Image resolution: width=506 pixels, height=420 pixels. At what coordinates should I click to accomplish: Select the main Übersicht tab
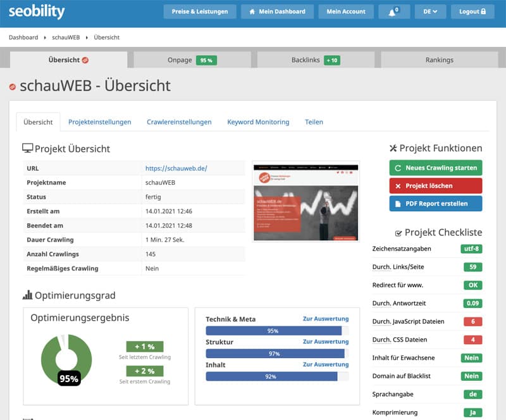(68, 59)
